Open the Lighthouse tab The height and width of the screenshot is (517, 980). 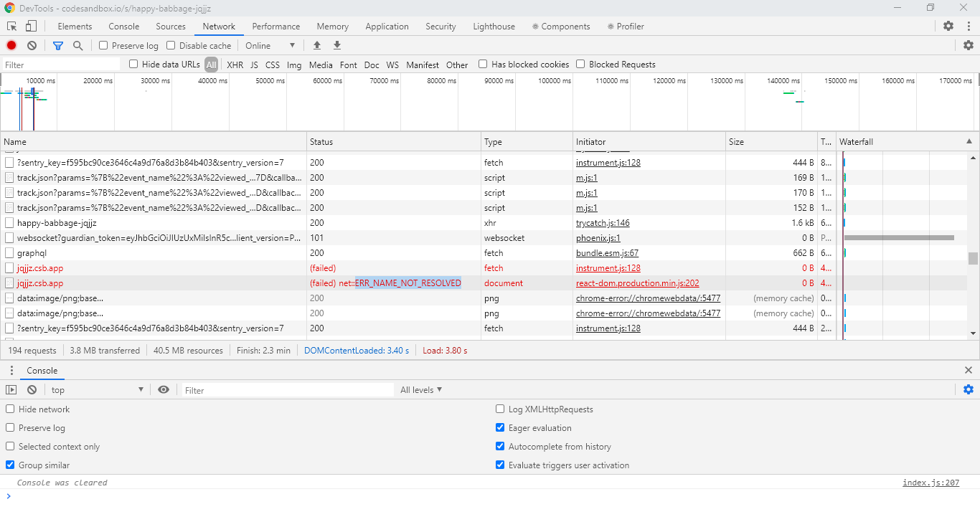click(494, 26)
